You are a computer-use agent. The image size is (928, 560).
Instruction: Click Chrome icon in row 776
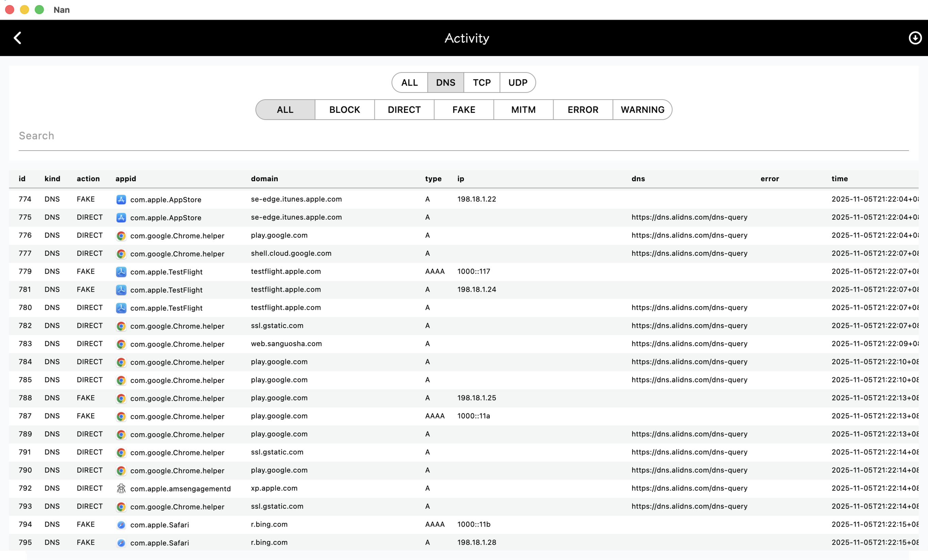pos(121,236)
